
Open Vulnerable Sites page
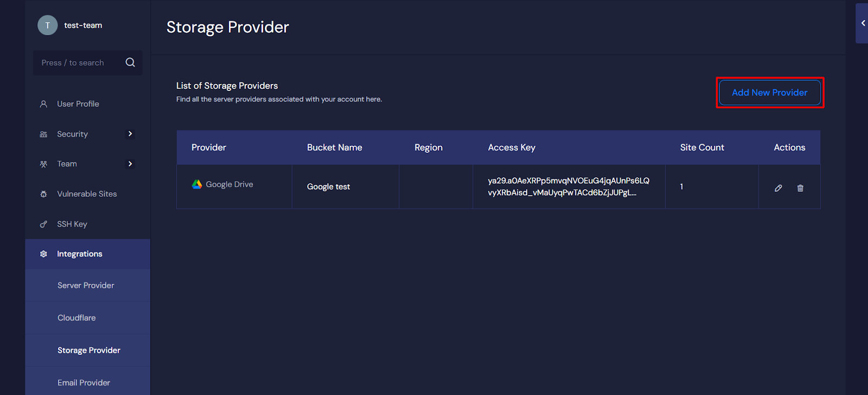(x=87, y=194)
